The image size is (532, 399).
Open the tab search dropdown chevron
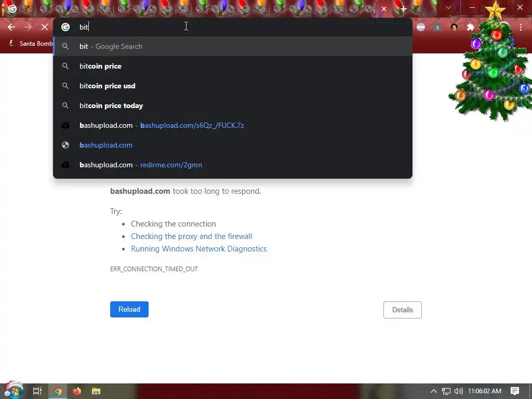pyautogui.click(x=448, y=7)
